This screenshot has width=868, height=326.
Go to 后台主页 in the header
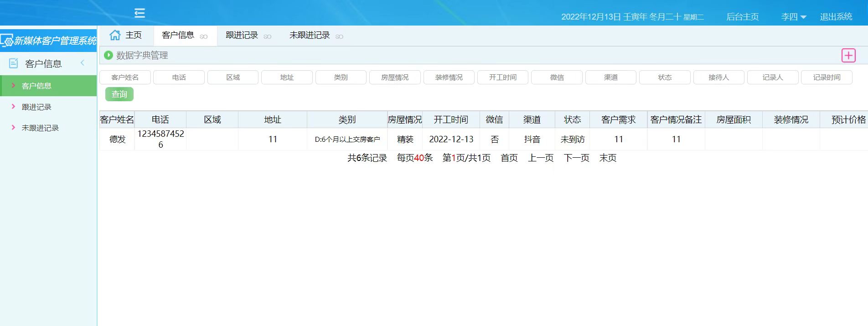point(742,17)
